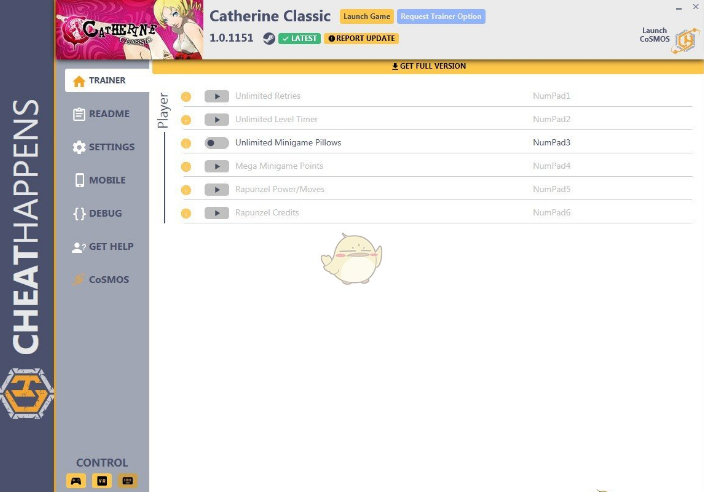704x492 pixels.
Task: Click info dot for Unlimited Retries
Action: 186,97
